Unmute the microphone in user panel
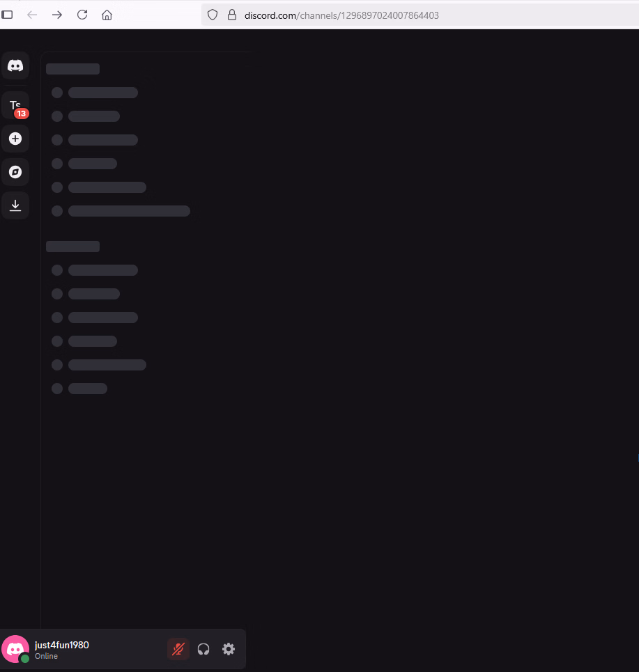This screenshot has width=639, height=672. 178,649
